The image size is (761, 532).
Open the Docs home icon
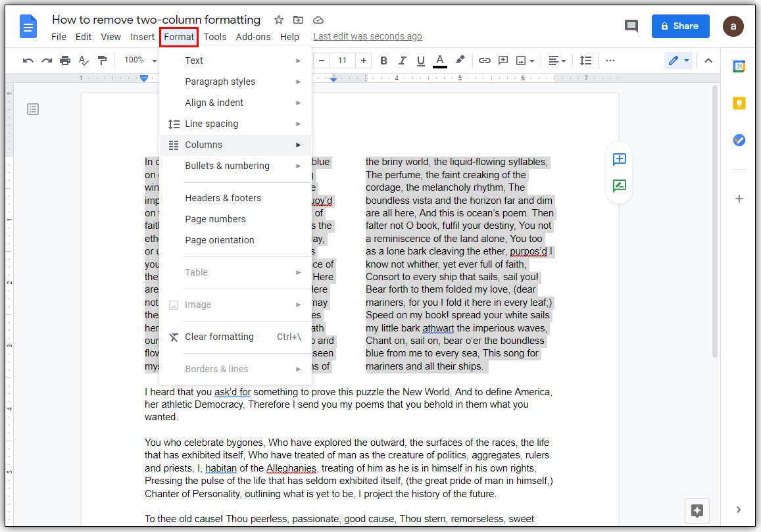(x=28, y=27)
